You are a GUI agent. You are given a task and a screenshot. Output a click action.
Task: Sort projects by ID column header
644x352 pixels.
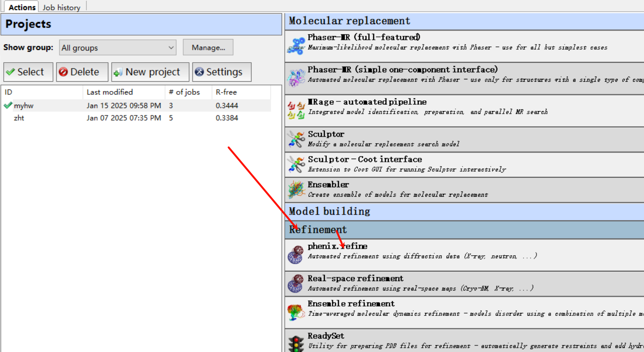pyautogui.click(x=43, y=92)
